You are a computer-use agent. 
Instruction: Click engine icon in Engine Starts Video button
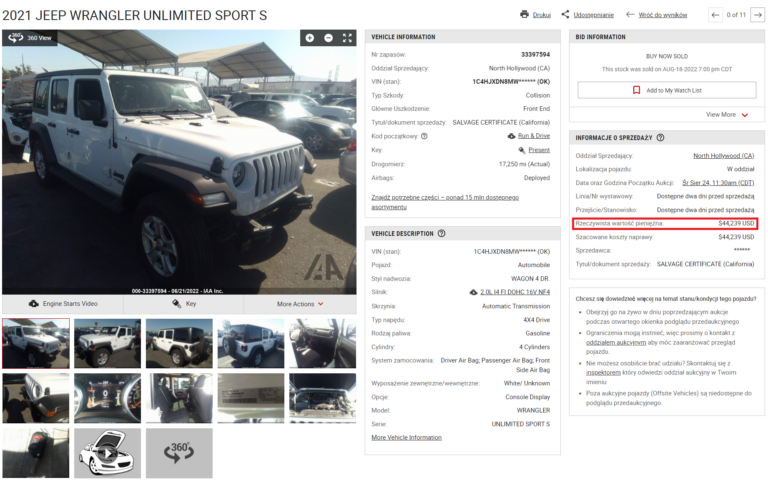[34, 304]
